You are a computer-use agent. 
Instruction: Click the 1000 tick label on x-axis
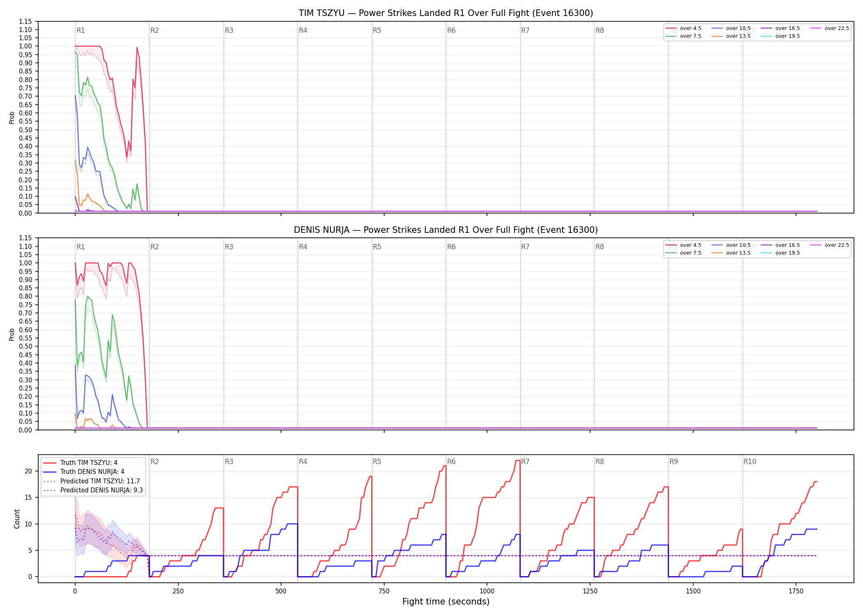[x=487, y=591]
